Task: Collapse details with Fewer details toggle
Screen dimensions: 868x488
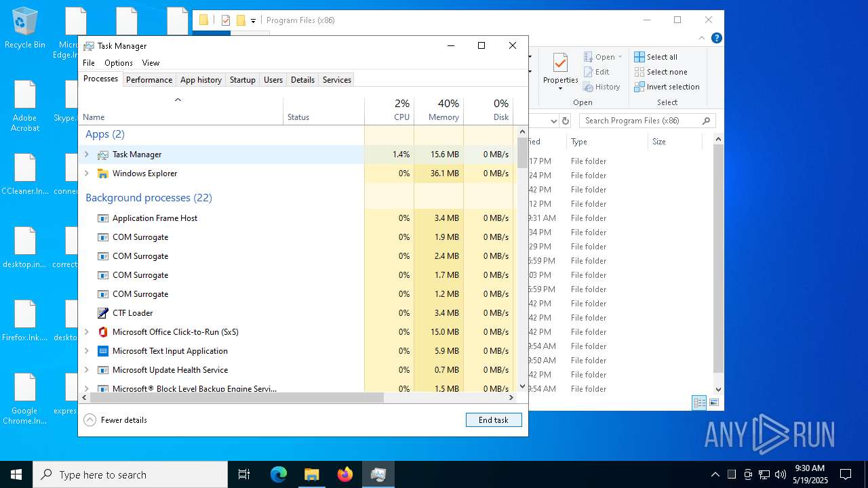Action: pyautogui.click(x=115, y=420)
